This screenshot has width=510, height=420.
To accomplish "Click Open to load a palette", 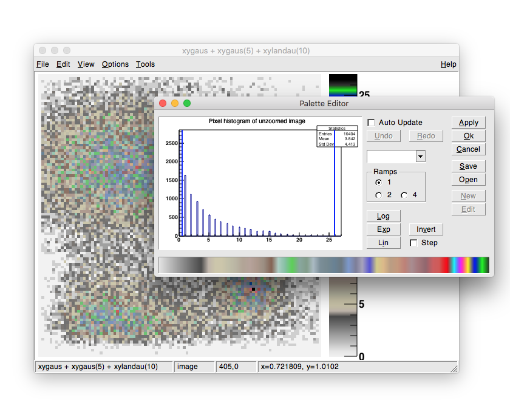I will pos(468,180).
